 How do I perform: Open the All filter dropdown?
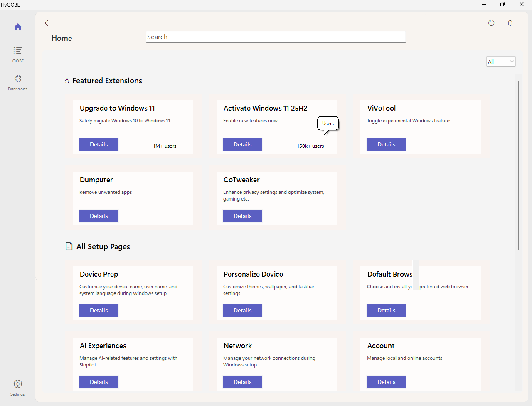pos(501,62)
